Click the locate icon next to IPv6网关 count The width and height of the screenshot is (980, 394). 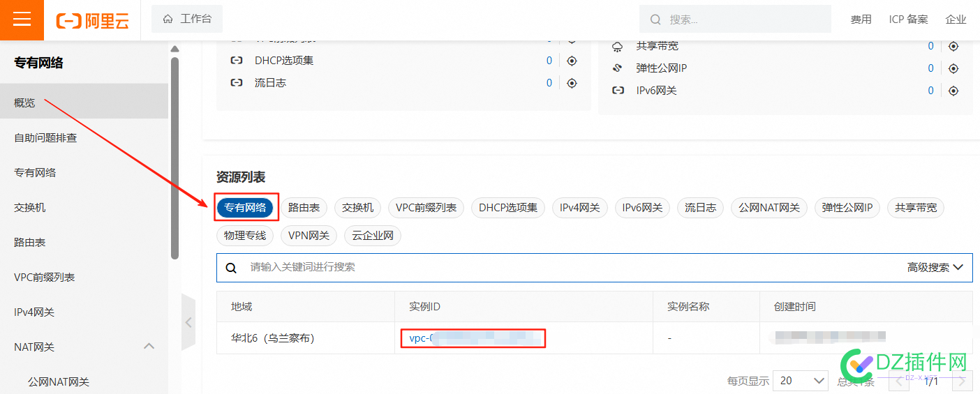(x=953, y=91)
